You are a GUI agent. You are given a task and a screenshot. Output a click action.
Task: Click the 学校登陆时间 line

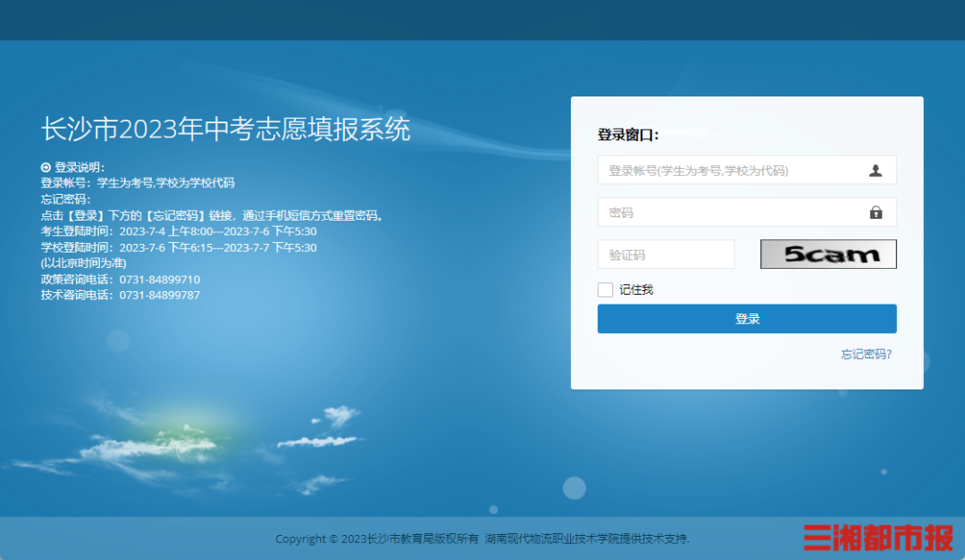coord(179,247)
